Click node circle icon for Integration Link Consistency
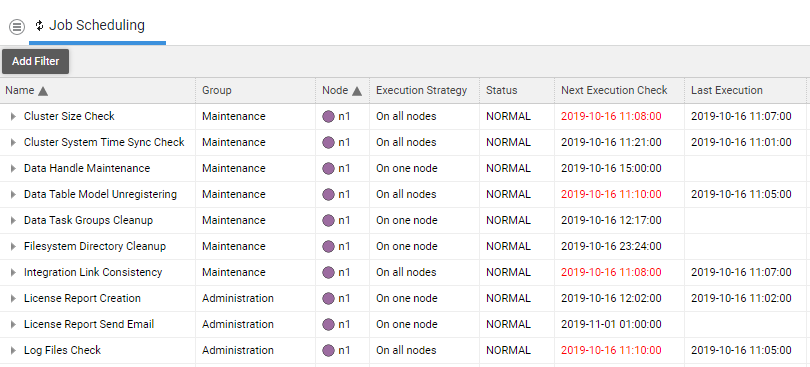 (x=329, y=272)
